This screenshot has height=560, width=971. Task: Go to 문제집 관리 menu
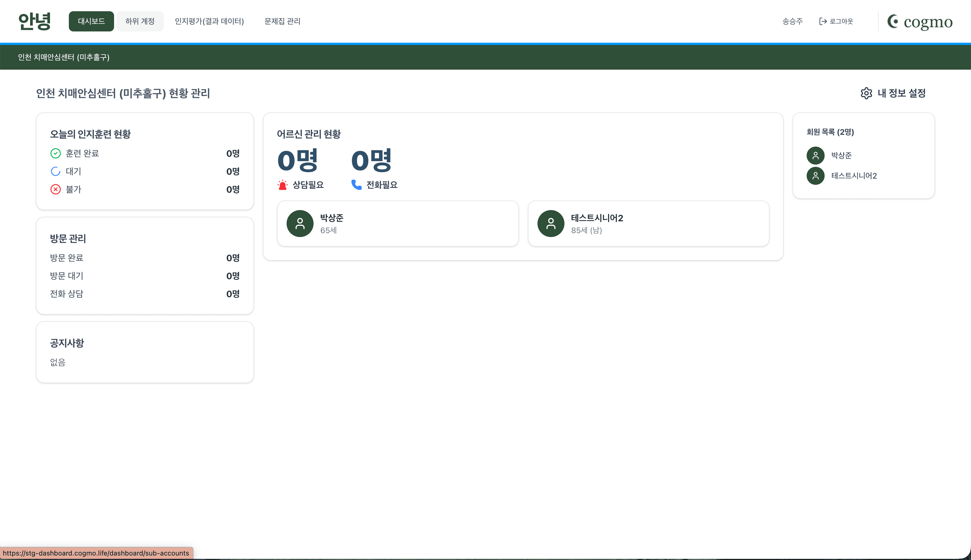tap(282, 21)
